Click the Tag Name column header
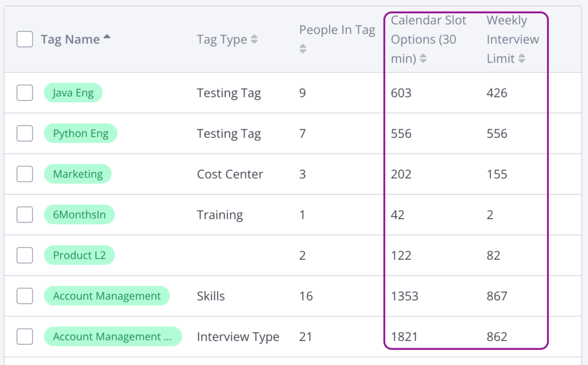The height and width of the screenshot is (365, 588). [x=70, y=39]
